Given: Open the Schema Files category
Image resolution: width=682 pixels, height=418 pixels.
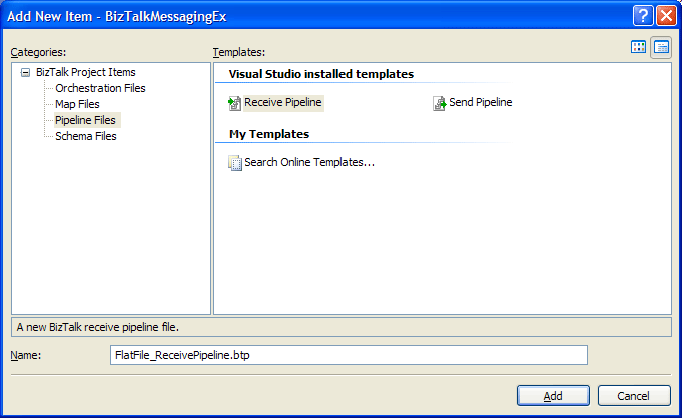Looking at the screenshot, I should pos(85,136).
